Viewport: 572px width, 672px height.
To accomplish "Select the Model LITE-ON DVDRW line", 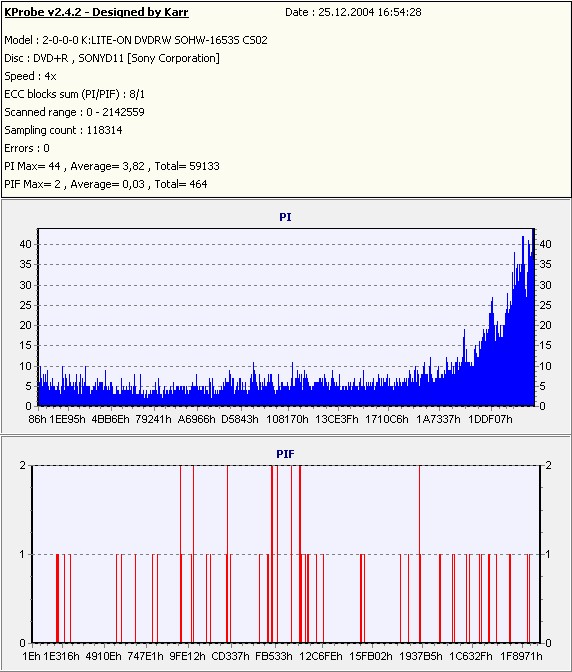I will (x=136, y=40).
